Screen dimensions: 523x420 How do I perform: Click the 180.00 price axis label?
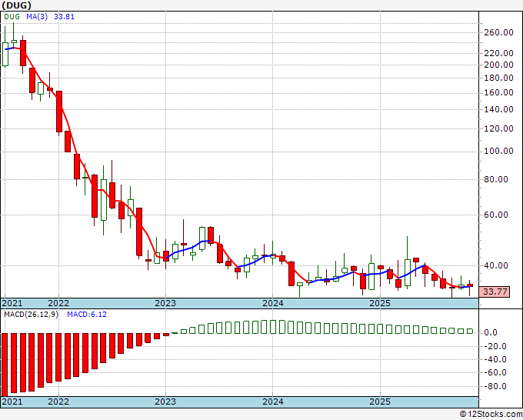click(498, 78)
